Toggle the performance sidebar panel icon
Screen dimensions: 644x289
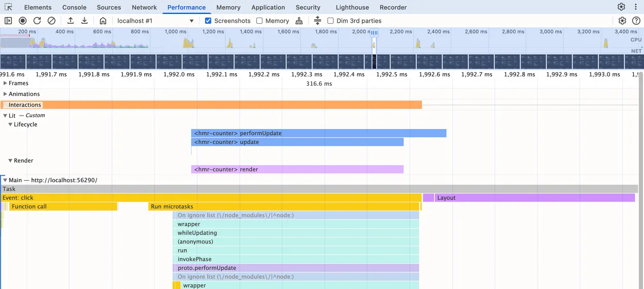click(8, 21)
